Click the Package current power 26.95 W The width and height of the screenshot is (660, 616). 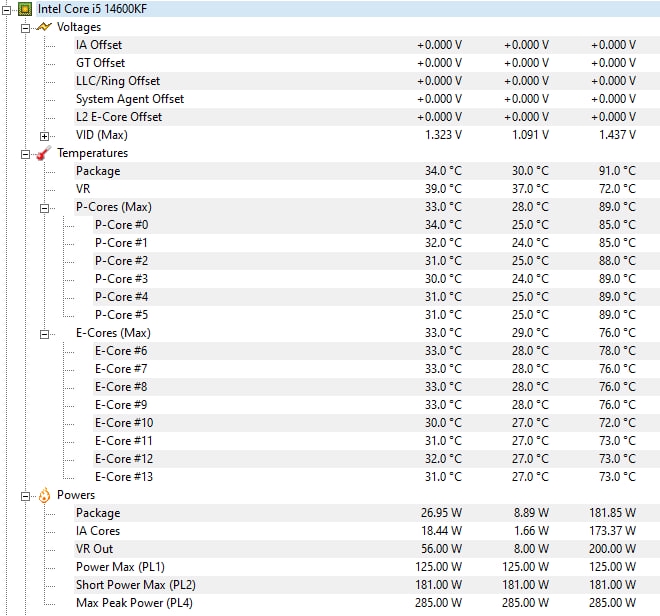coord(441,513)
